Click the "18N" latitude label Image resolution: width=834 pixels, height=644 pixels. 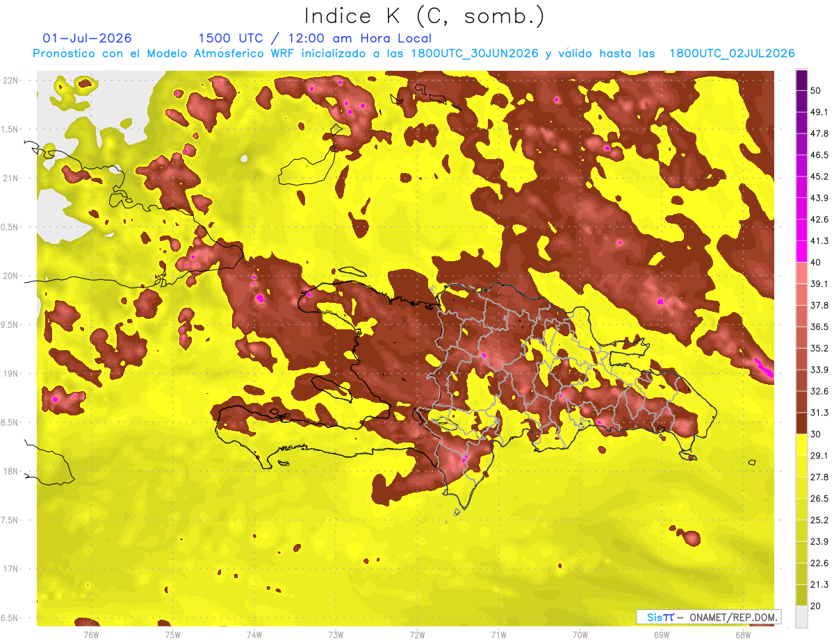(10, 471)
